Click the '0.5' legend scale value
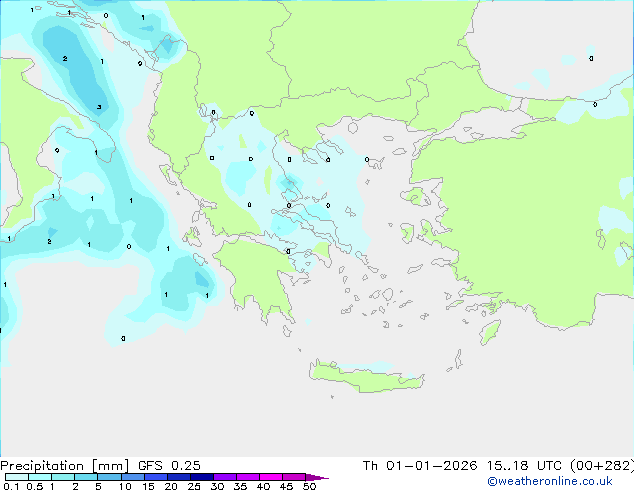The image size is (634, 490). click(35, 486)
